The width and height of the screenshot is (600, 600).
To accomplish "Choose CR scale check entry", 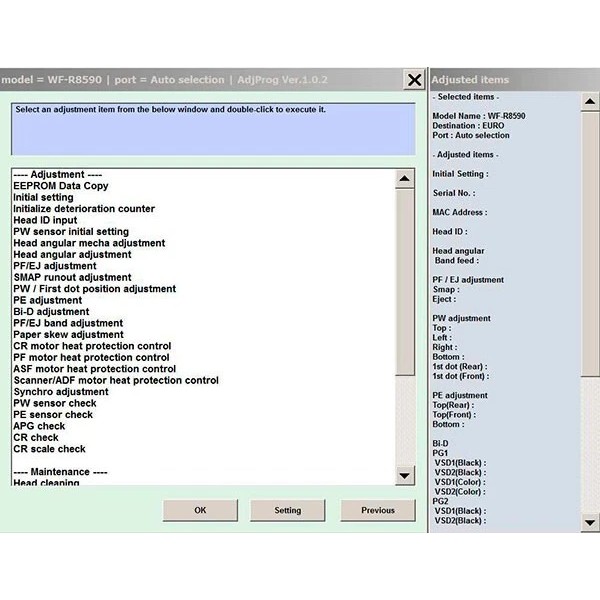I will (49, 449).
